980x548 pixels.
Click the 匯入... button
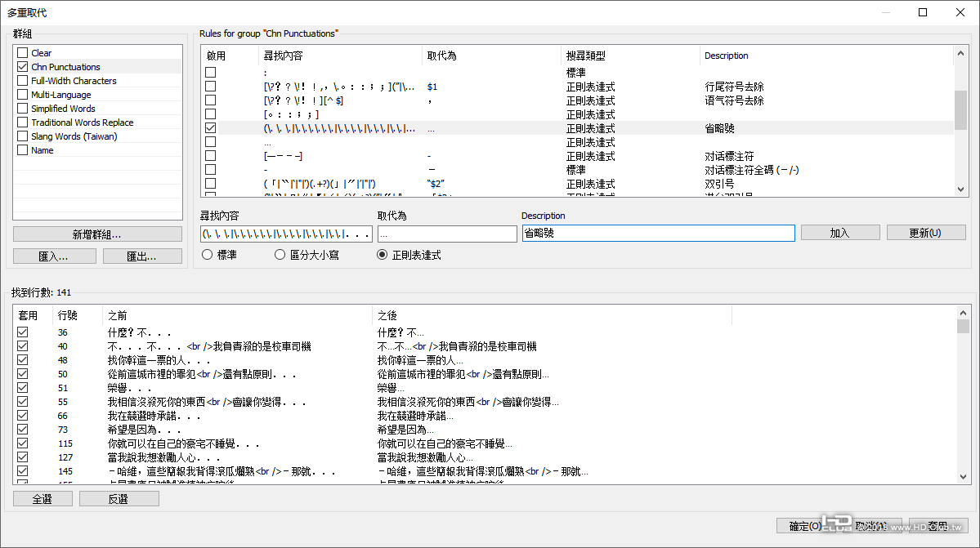point(55,256)
